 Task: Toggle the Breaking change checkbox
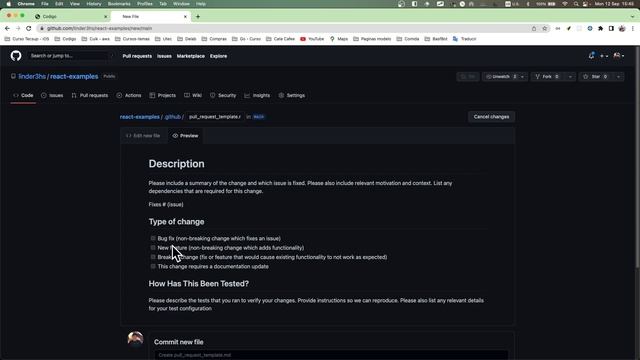click(x=153, y=257)
